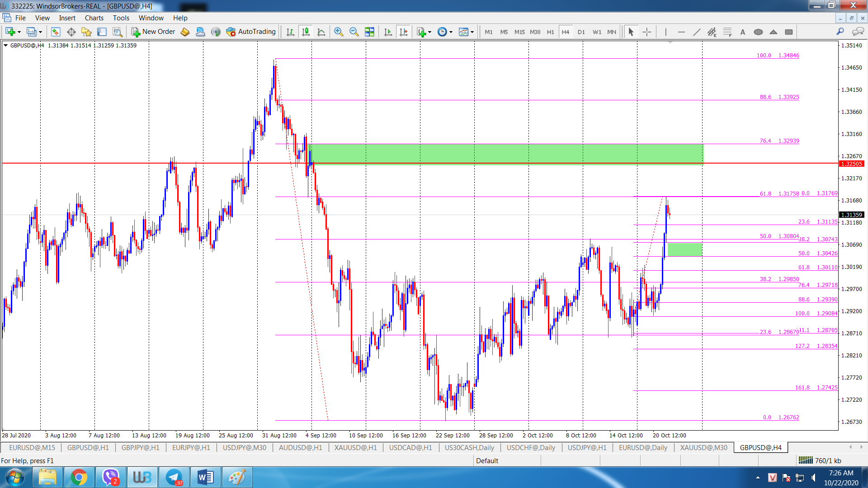Expand the new chart dropdown arrow
868x488 pixels.
click(x=19, y=32)
